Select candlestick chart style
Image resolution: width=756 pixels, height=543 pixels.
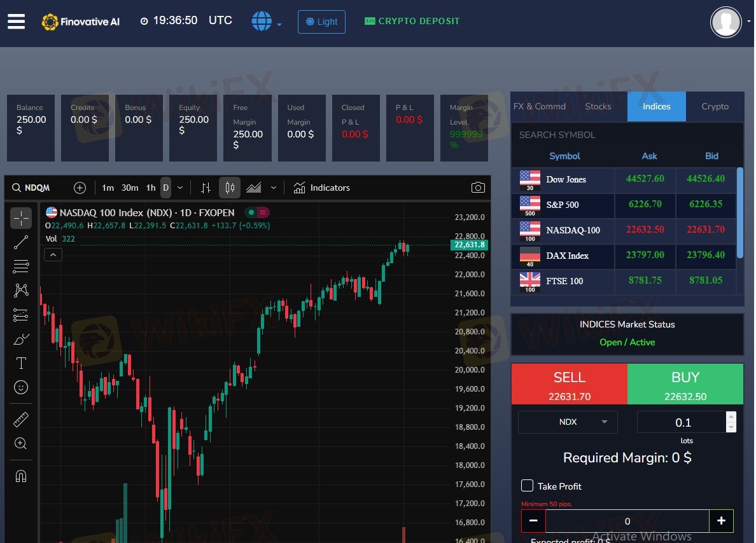pos(230,188)
